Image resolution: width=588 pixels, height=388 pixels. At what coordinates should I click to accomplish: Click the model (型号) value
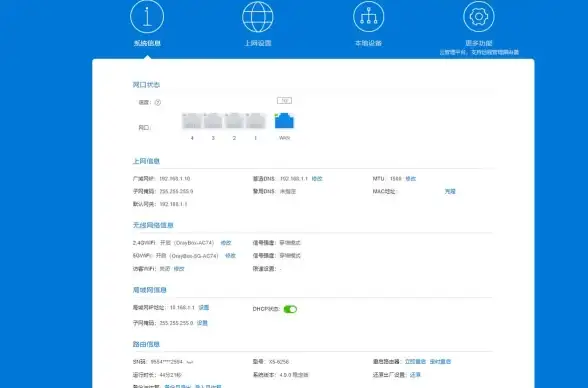(x=279, y=362)
